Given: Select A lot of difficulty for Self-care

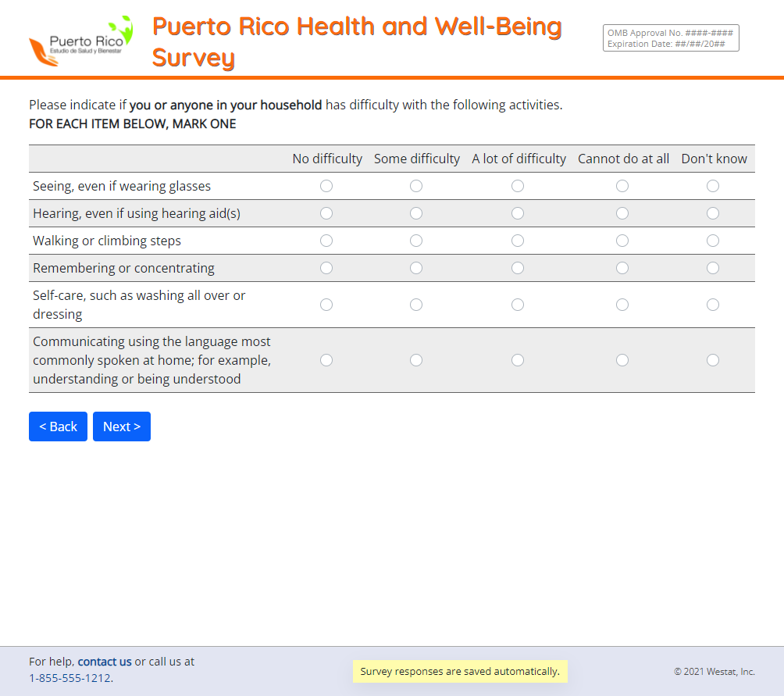Looking at the screenshot, I should click(x=518, y=305).
